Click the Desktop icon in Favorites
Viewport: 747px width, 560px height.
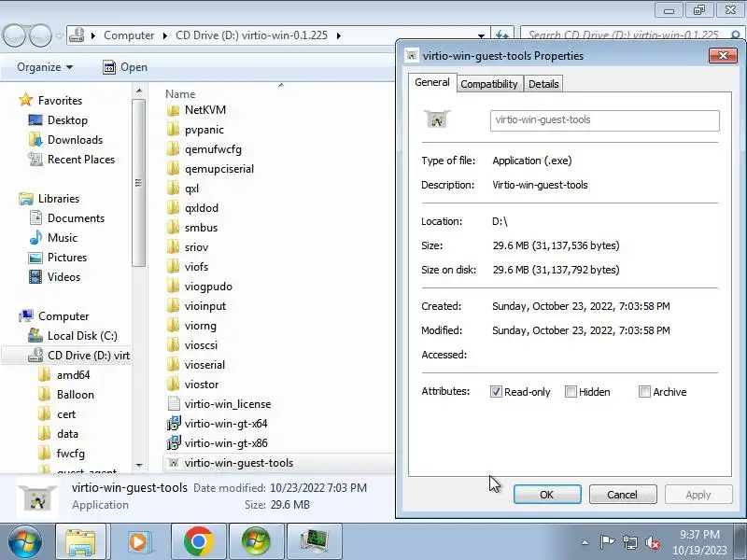click(x=35, y=120)
